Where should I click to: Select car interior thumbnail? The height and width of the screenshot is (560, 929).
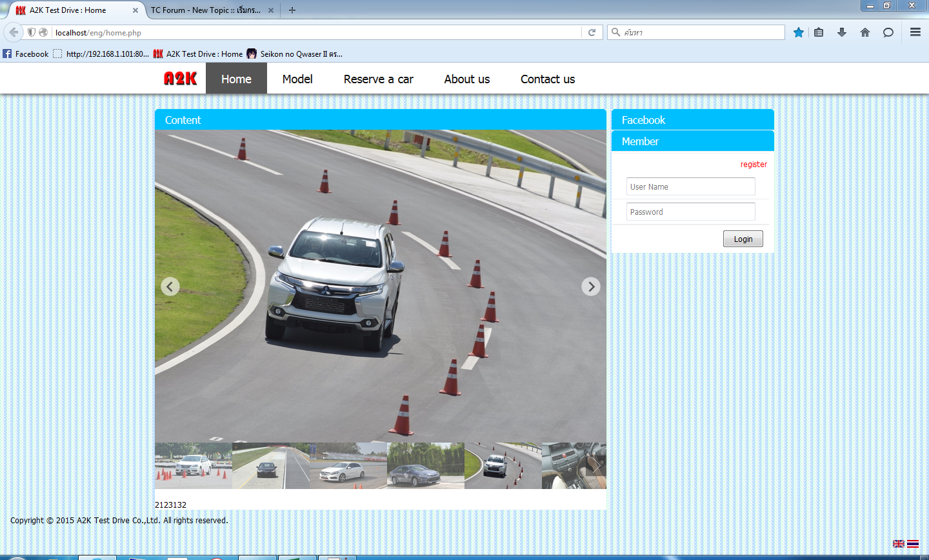(x=574, y=466)
